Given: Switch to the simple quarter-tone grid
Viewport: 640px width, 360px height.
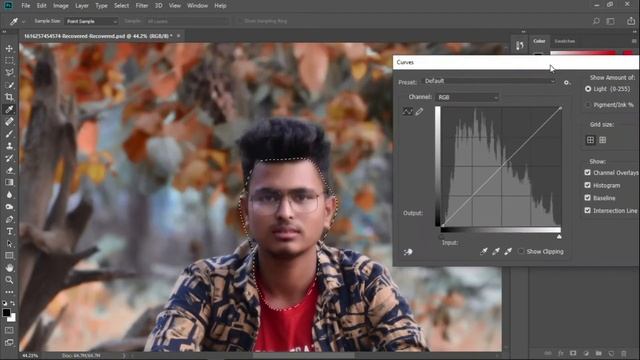Looking at the screenshot, I should pyautogui.click(x=590, y=140).
